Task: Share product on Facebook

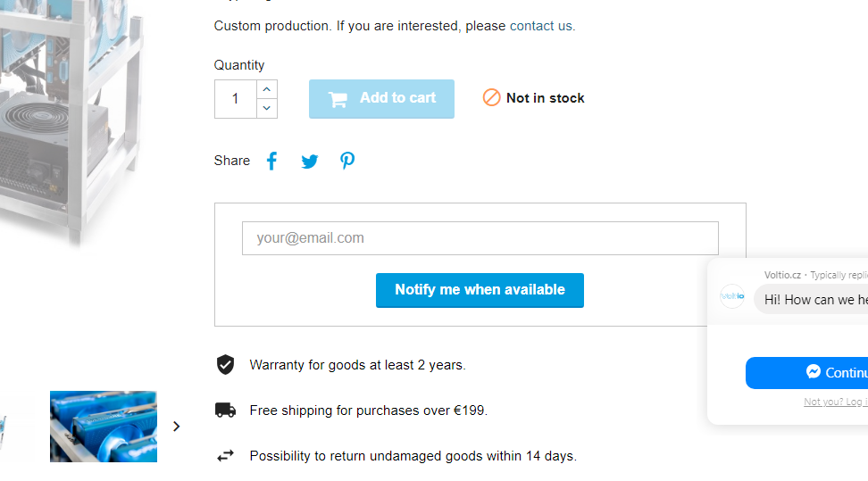Action: coord(272,161)
